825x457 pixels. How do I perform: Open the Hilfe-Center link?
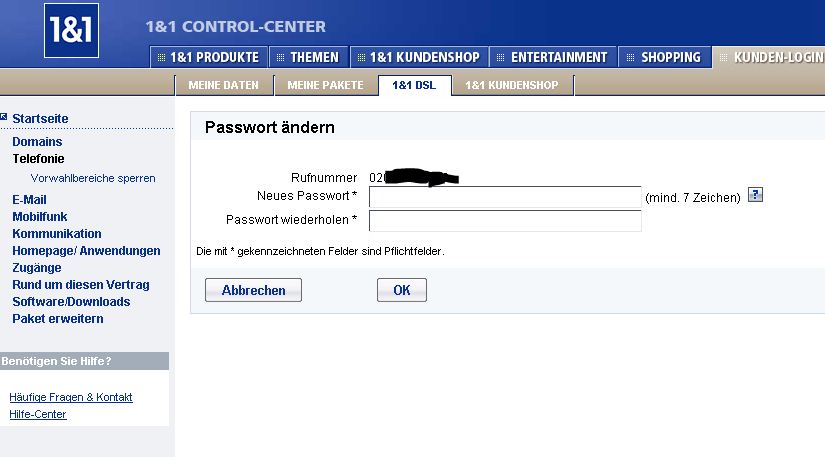point(38,415)
